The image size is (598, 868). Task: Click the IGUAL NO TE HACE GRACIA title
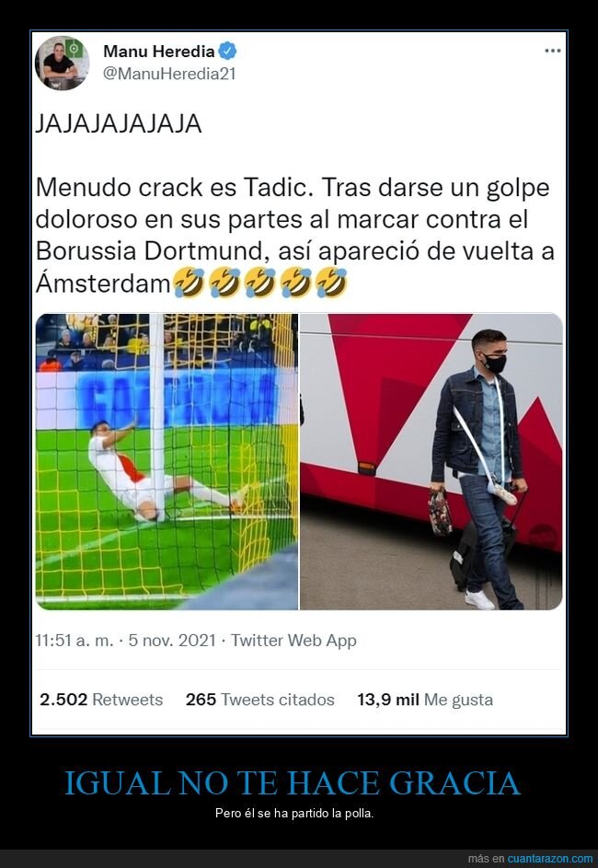click(293, 782)
